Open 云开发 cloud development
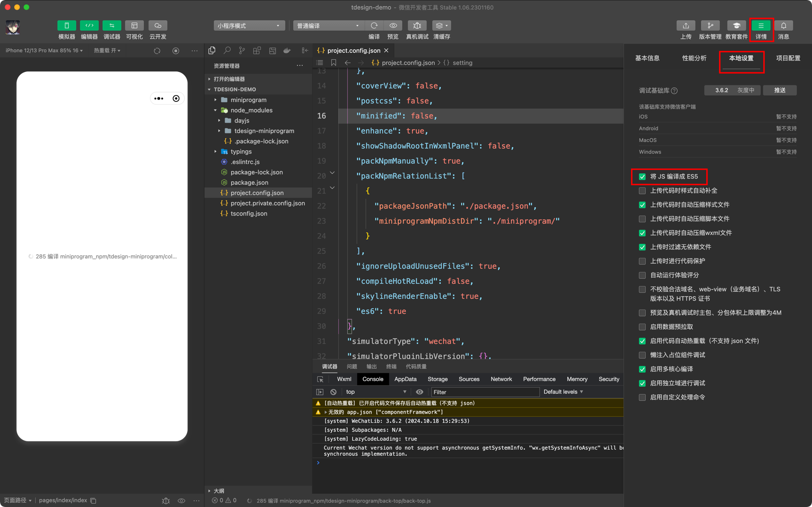812x507 pixels. click(x=158, y=25)
